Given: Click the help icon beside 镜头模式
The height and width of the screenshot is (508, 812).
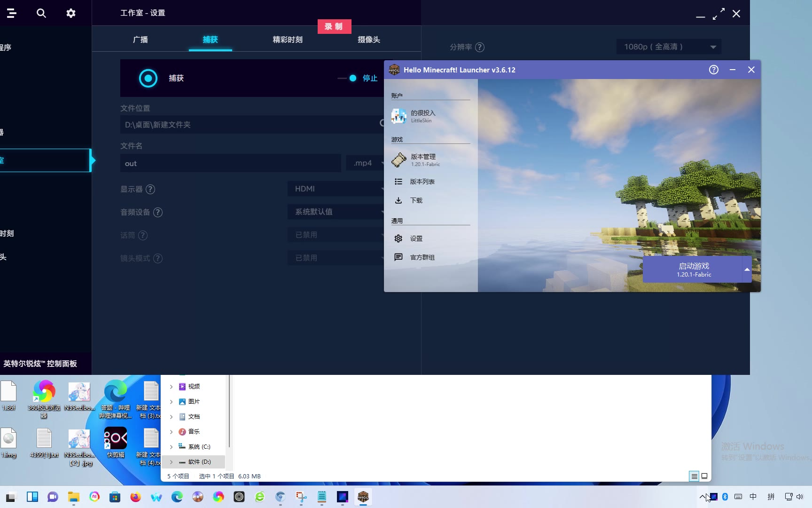Looking at the screenshot, I should [x=158, y=258].
